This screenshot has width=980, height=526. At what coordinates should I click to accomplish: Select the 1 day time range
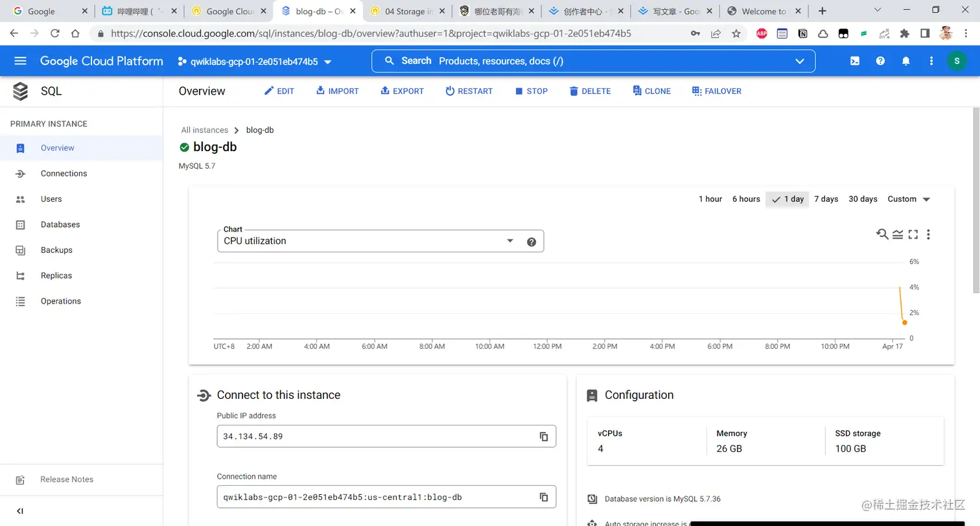787,199
